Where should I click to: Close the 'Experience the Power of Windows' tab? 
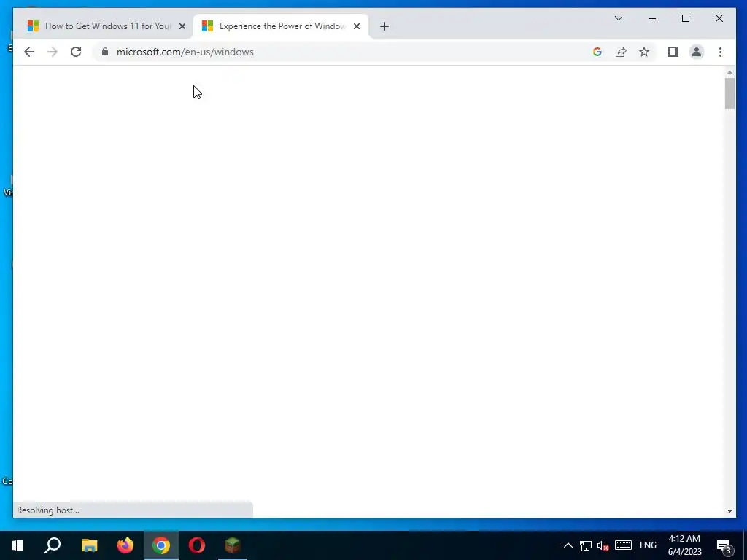click(x=356, y=26)
